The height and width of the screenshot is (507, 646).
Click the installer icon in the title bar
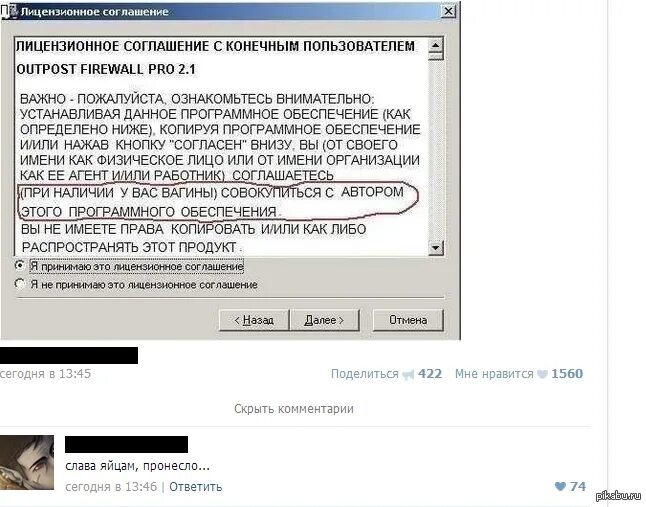click(7, 12)
